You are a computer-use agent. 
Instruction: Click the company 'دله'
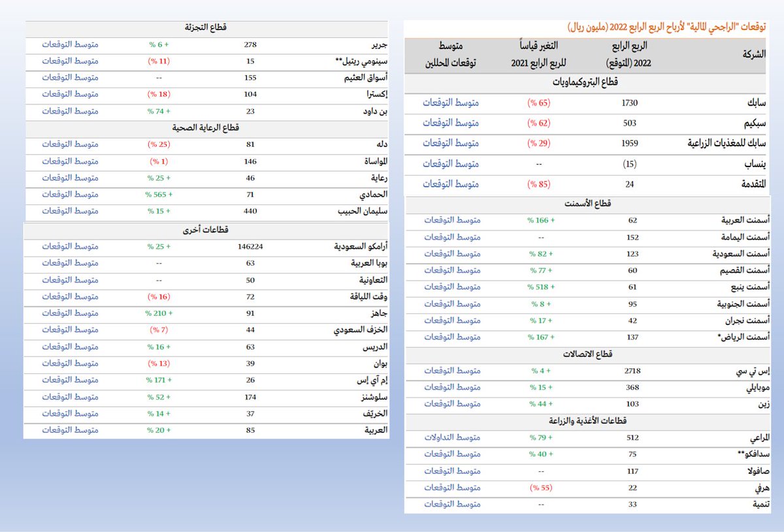(x=382, y=144)
